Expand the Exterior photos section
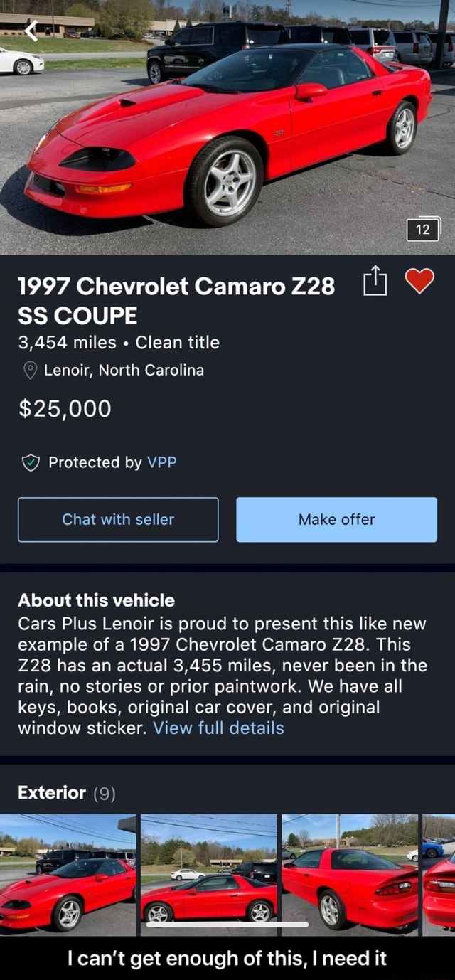This screenshot has width=455, height=980. click(53, 792)
